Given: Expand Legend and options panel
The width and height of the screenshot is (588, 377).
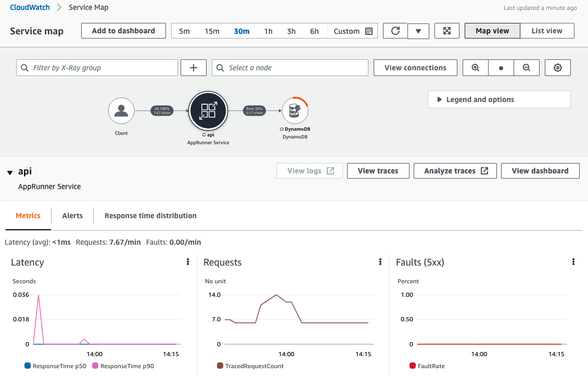Looking at the screenshot, I should coord(499,99).
